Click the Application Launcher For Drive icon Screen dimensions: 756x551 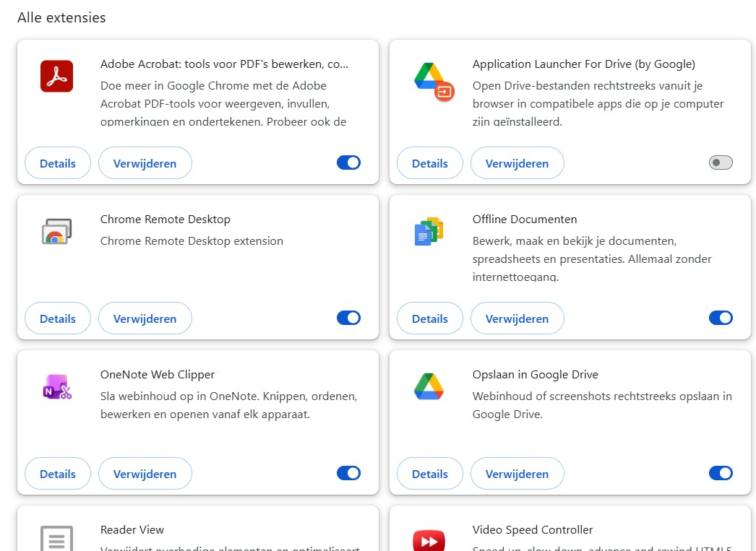tap(433, 79)
